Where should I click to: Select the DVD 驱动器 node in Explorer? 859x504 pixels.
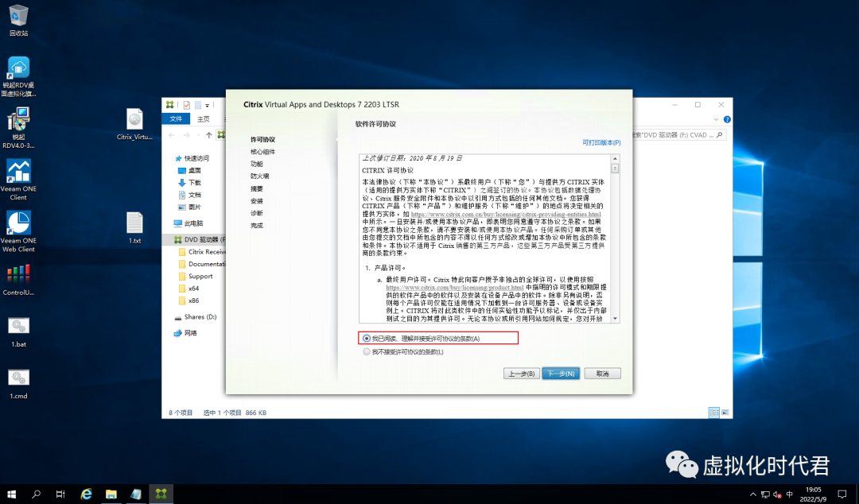[199, 239]
